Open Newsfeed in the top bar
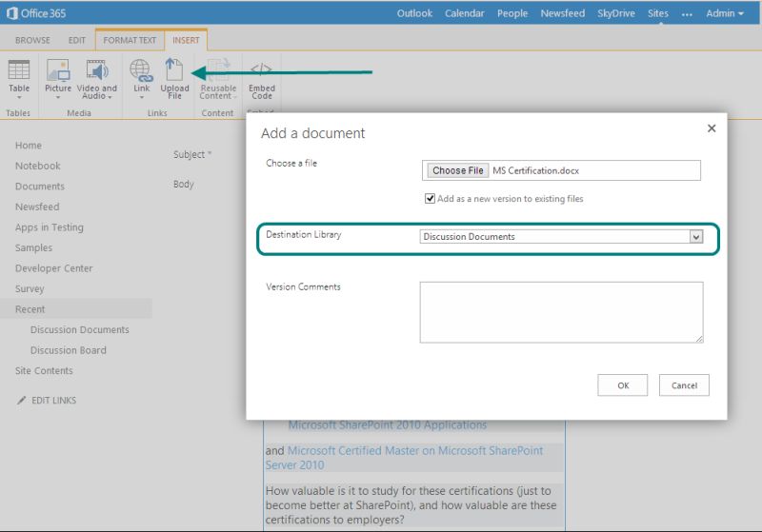The height and width of the screenshot is (532, 762). [563, 13]
